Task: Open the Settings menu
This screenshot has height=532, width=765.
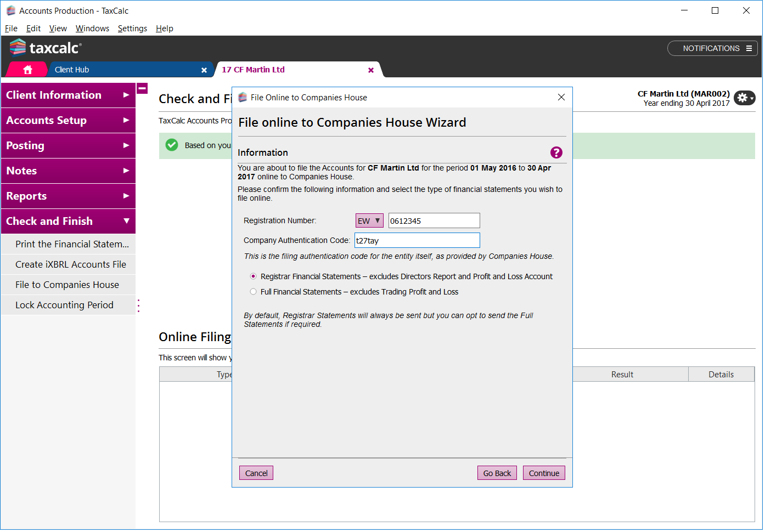Action: 132,29
